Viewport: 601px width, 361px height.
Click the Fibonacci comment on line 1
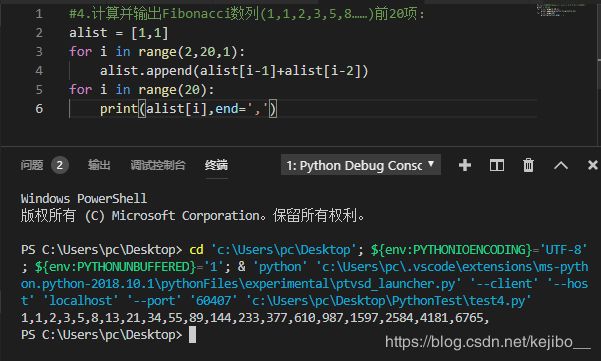click(x=247, y=14)
